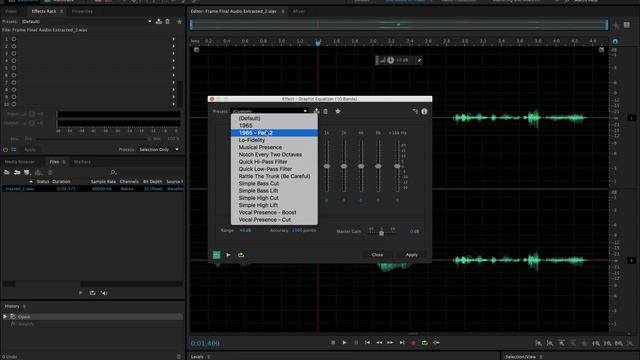Open effect menu arrow for rack slot 6
The image size is (640, 360).
click(x=174, y=76)
